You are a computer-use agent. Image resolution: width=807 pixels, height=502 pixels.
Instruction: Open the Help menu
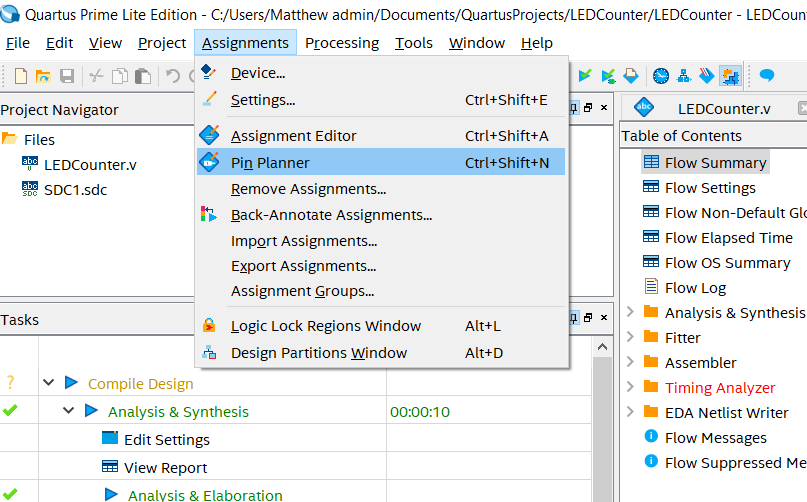[537, 43]
